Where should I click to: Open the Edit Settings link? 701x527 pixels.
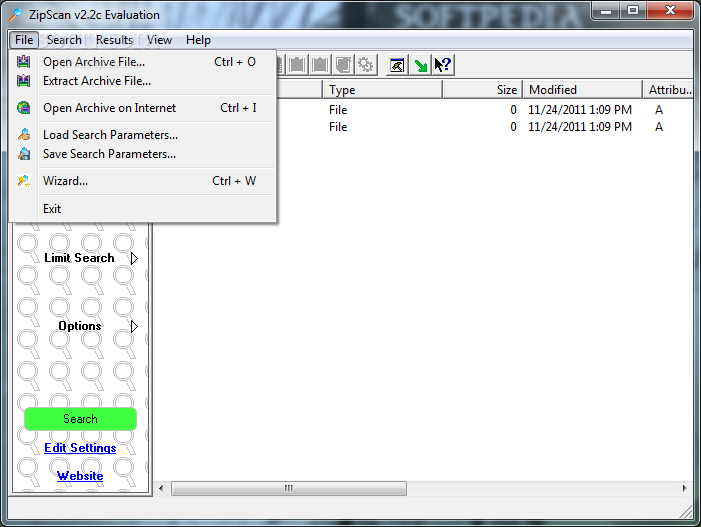[x=80, y=448]
